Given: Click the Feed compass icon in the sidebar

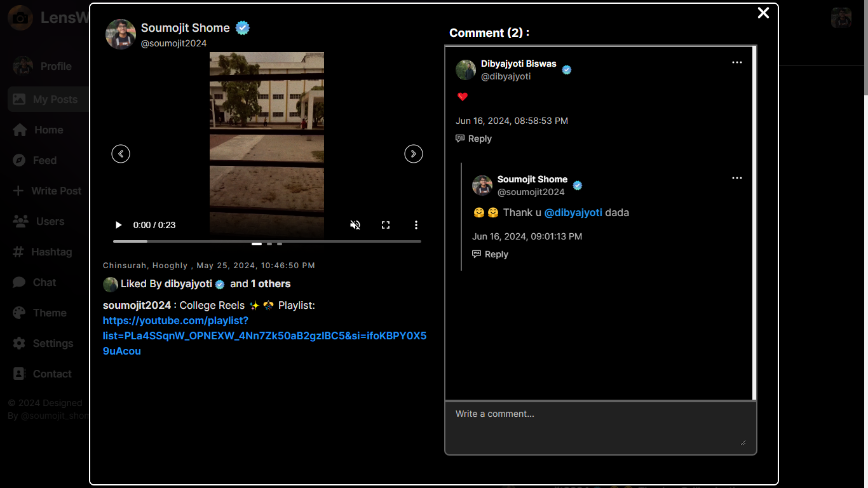Looking at the screenshot, I should 19,160.
